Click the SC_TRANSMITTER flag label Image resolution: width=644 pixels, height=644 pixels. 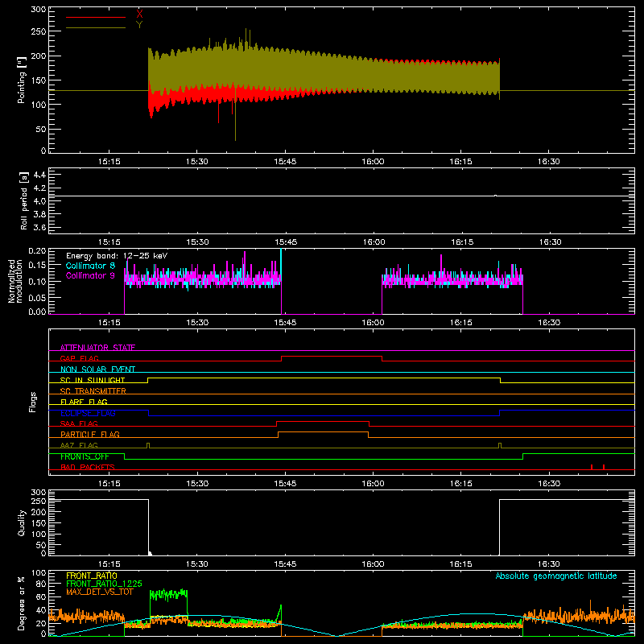click(93, 391)
